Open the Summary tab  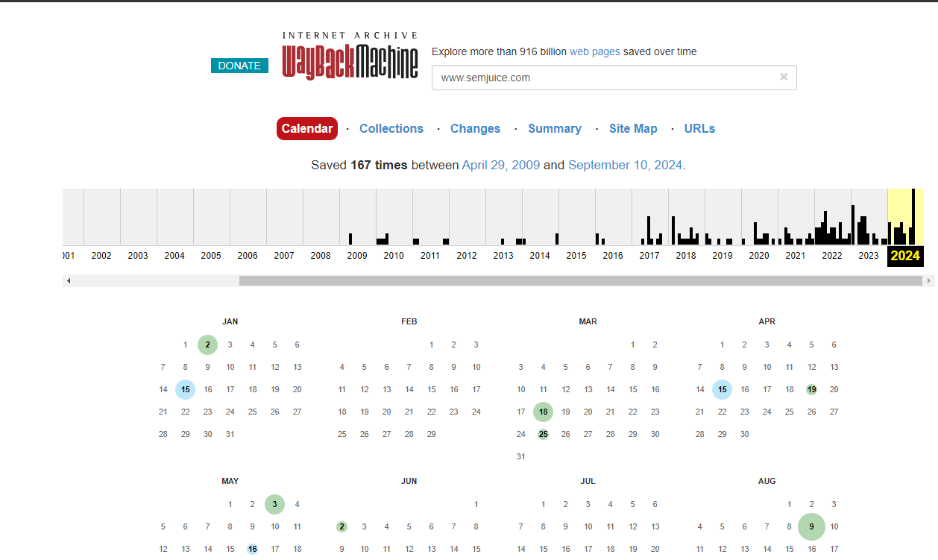(555, 128)
